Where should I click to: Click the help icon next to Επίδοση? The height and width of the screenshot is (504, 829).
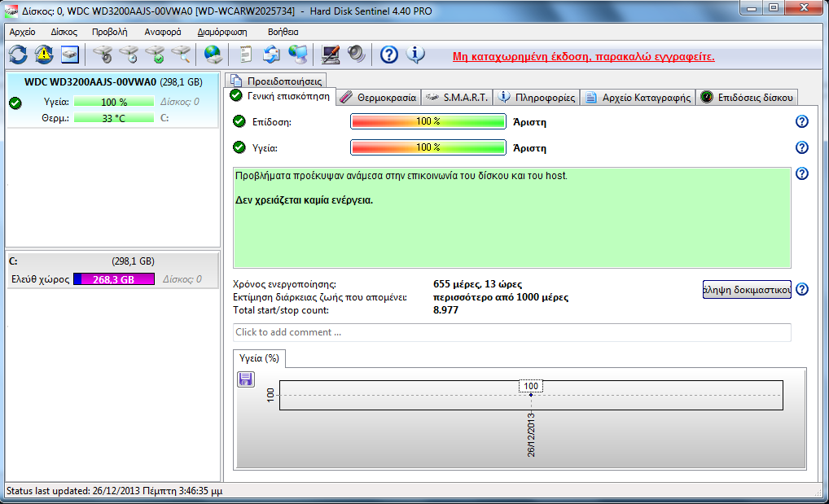802,121
